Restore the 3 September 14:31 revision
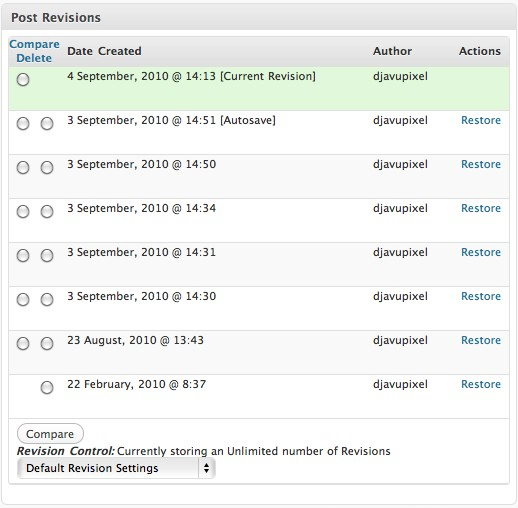This screenshot has width=518, height=508. [x=481, y=252]
